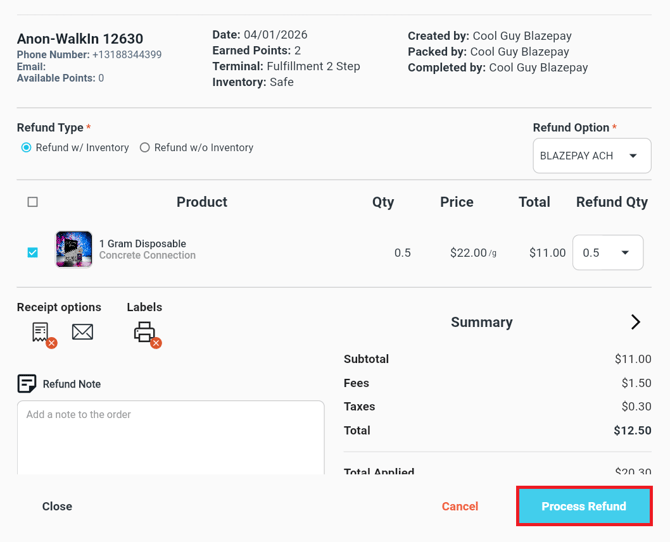
Task: Toggle the select-all products checkbox
Action: pos(33,202)
